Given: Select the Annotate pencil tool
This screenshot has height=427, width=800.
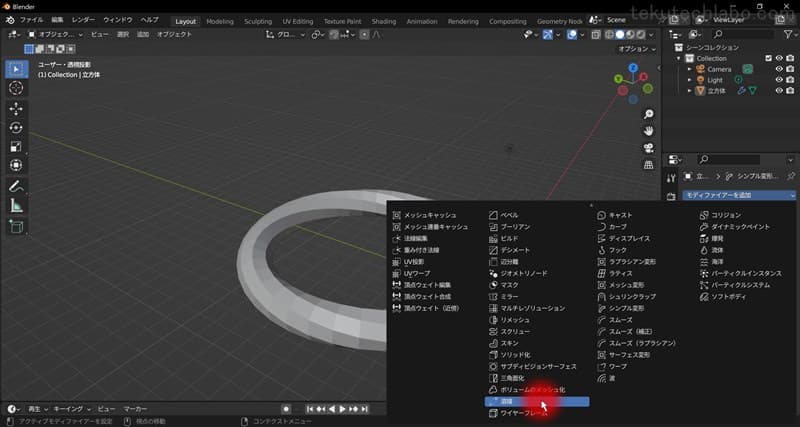Looking at the screenshot, I should coord(16,186).
